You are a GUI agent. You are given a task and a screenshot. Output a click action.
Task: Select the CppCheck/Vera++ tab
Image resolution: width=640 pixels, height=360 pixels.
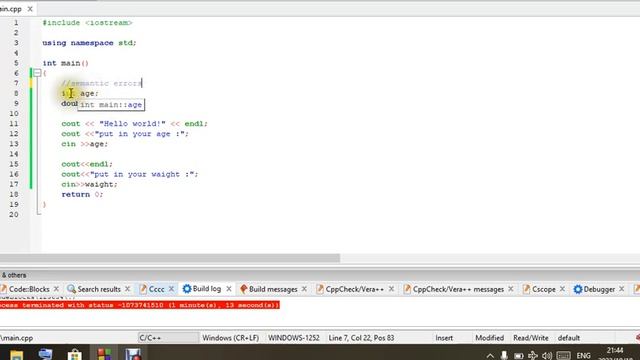click(354, 289)
